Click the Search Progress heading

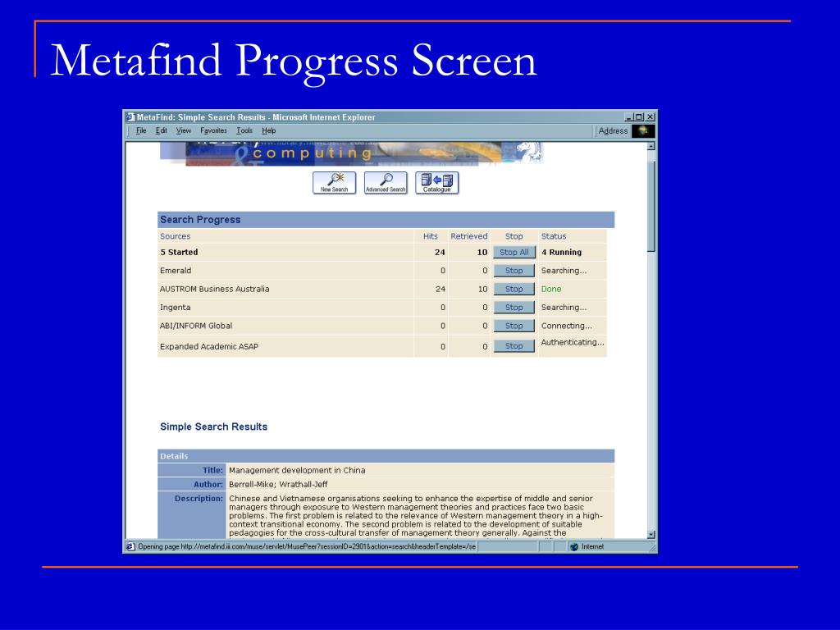pos(200,220)
